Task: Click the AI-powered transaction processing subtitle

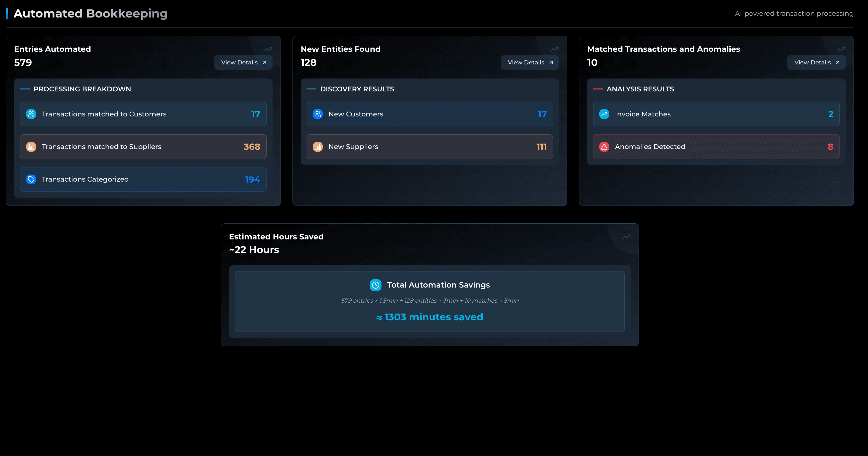Action: (x=794, y=14)
